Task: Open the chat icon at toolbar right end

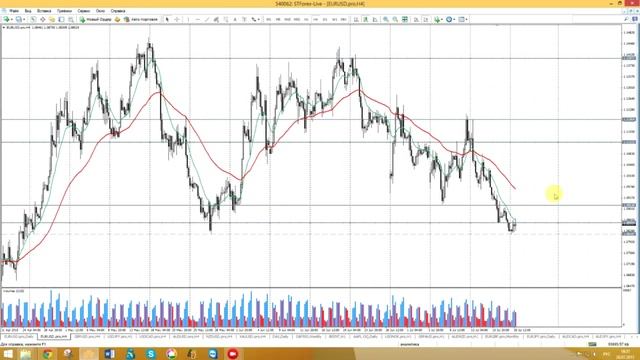Action: pos(635,19)
